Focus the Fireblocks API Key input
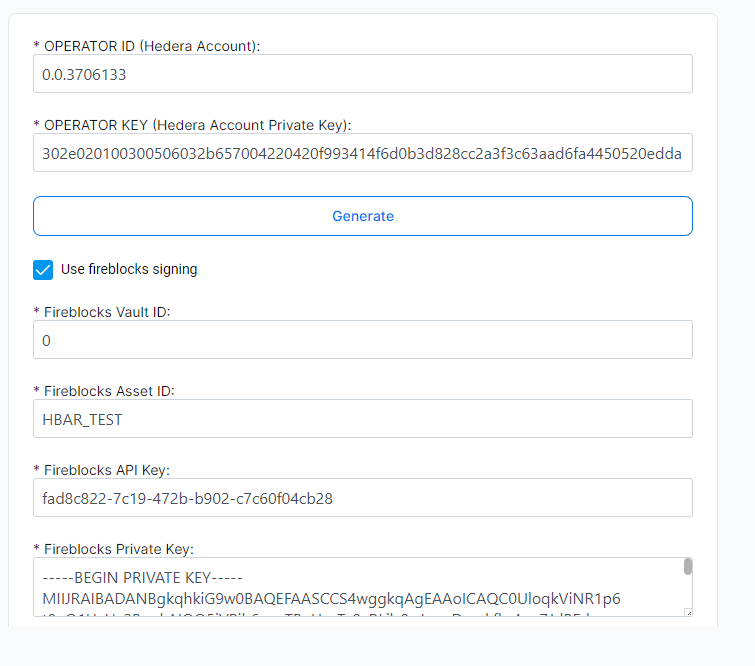 point(363,497)
